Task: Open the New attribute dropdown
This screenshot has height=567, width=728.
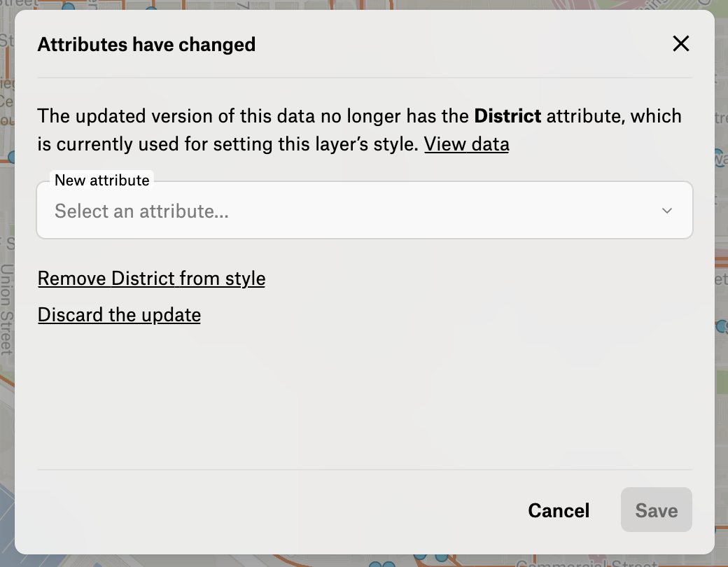Action: click(x=364, y=211)
